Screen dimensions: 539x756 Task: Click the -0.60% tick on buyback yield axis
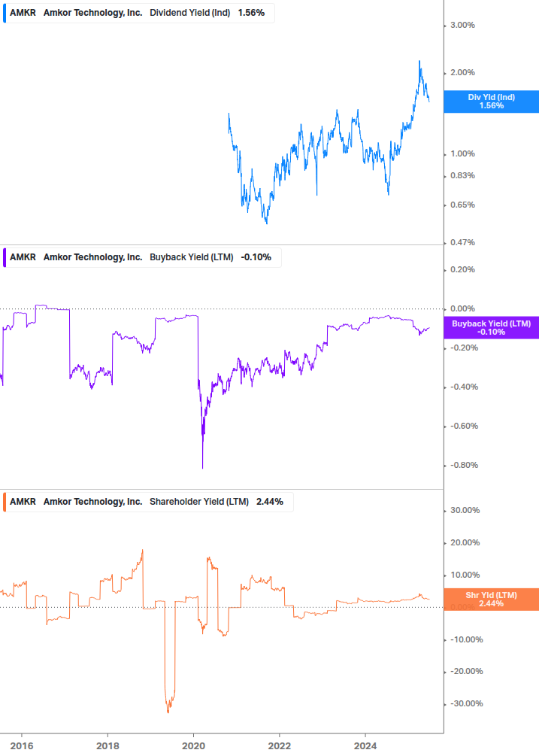464,427
